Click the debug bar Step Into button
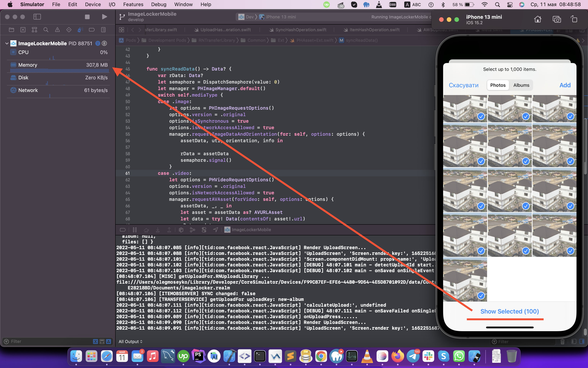 (x=158, y=229)
